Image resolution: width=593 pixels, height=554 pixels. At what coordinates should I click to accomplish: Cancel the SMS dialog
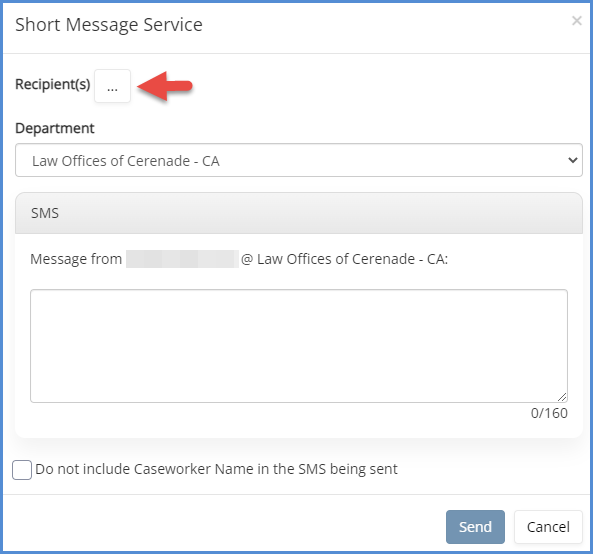pos(548,527)
